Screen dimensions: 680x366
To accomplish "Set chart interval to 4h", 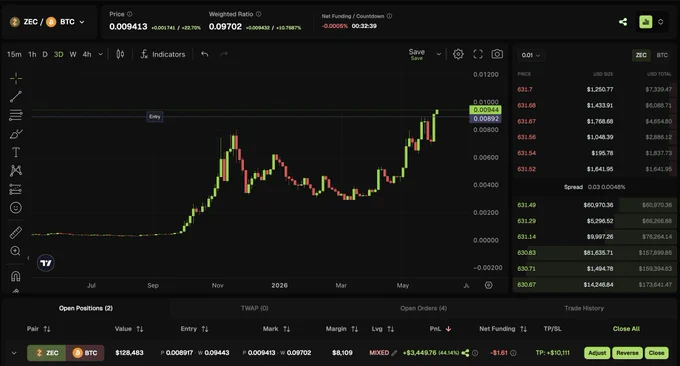I will 87,54.
